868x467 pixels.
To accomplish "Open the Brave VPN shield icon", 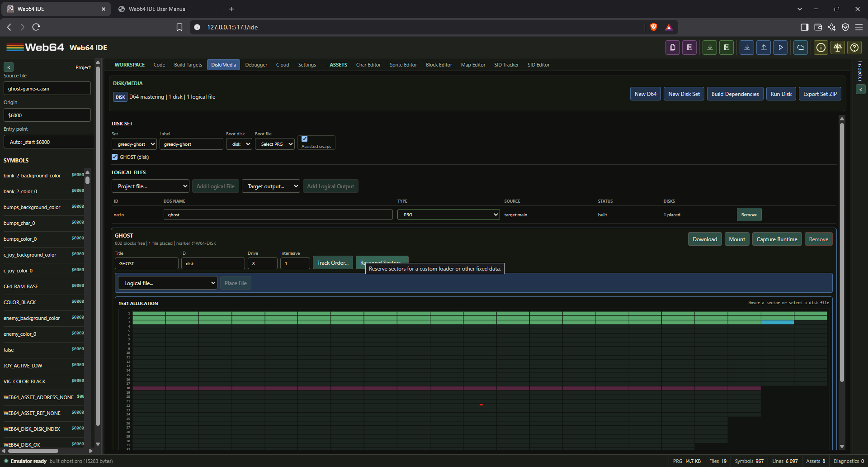I will [x=845, y=27].
